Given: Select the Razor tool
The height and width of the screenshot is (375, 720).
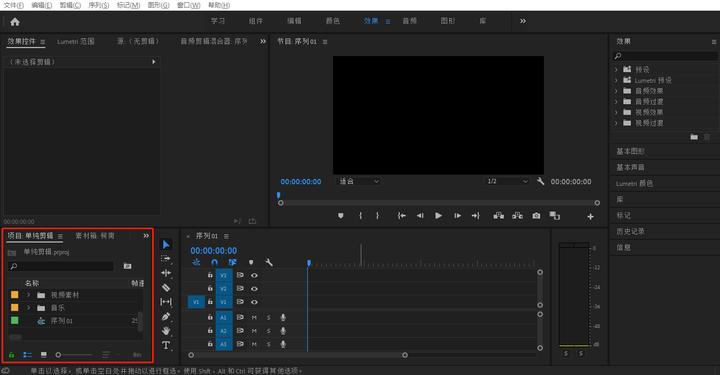Looking at the screenshot, I should pos(166,287).
